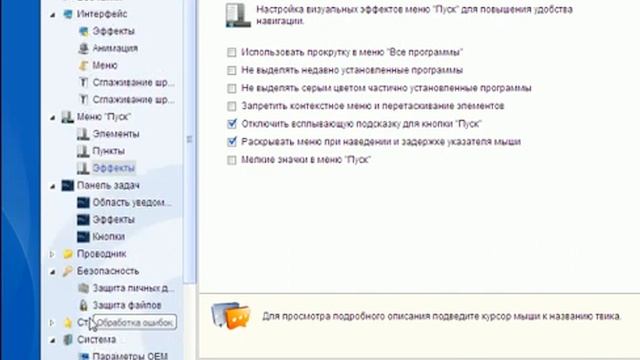640x360 pixels.
Task: Enable "Мелкие значки в меню Пуск"
Action: 231,160
